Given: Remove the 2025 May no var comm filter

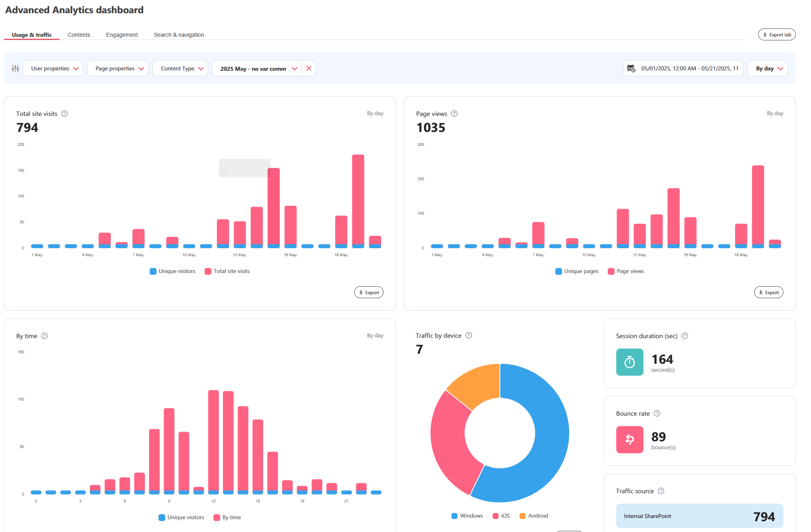Looking at the screenshot, I should [308, 68].
